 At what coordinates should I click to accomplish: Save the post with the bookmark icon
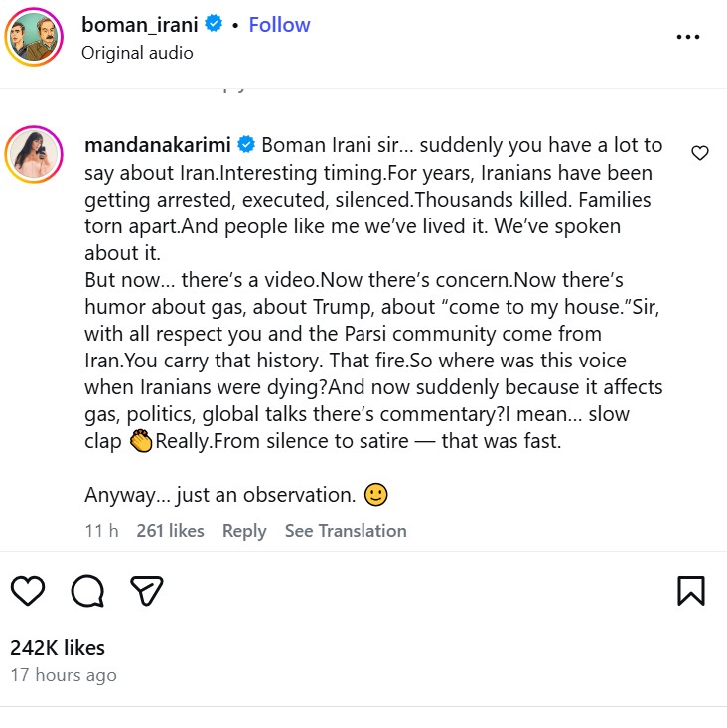point(691,591)
